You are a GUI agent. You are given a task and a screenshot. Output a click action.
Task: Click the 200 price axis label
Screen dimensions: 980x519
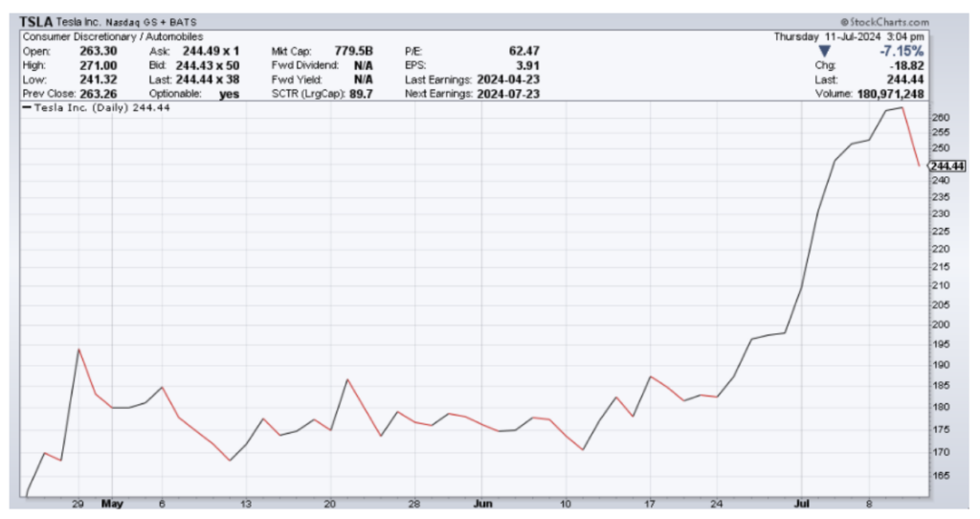click(x=942, y=325)
